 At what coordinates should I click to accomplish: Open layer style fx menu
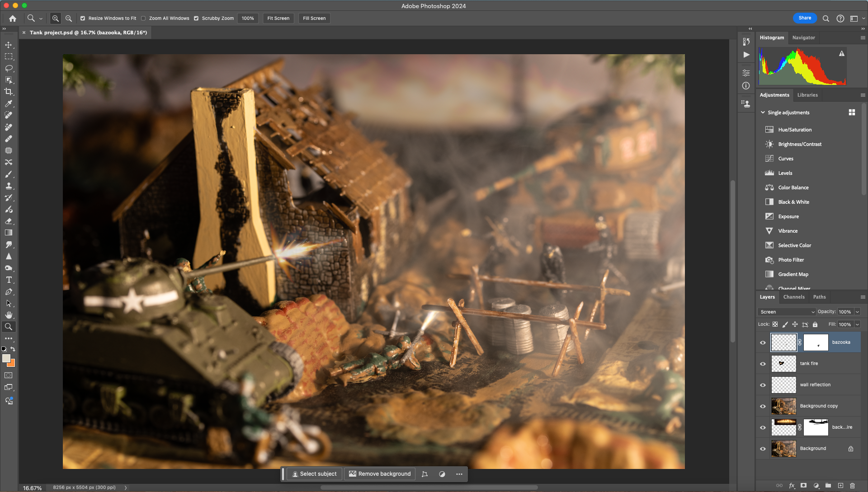click(x=792, y=486)
